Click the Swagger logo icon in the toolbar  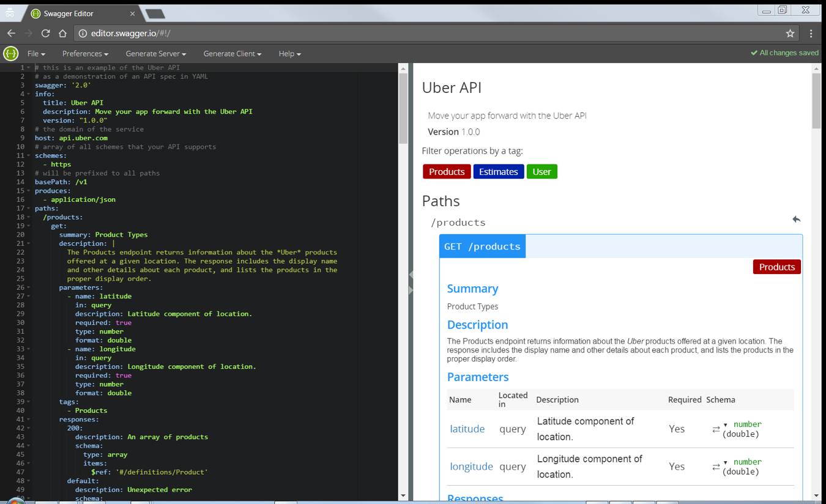(11, 54)
